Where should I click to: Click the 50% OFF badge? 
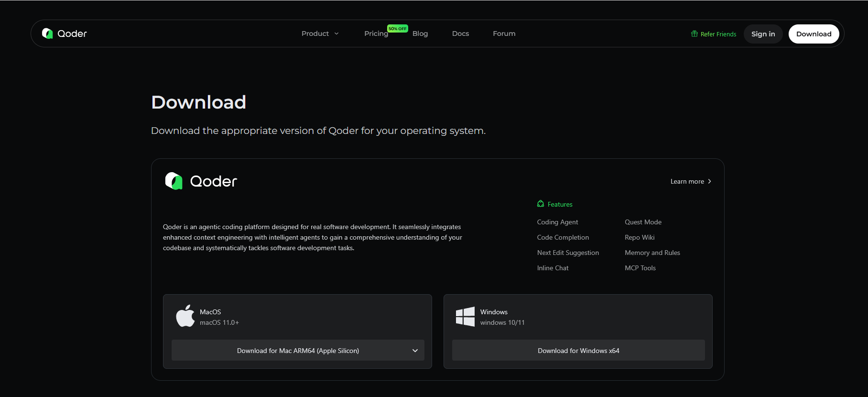(x=398, y=29)
